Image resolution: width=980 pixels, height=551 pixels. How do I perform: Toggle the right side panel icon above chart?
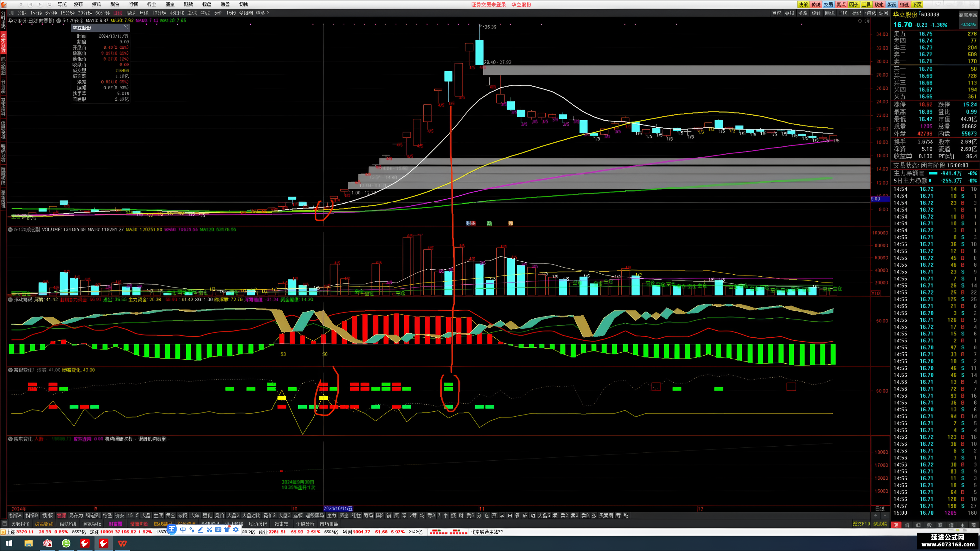(867, 21)
